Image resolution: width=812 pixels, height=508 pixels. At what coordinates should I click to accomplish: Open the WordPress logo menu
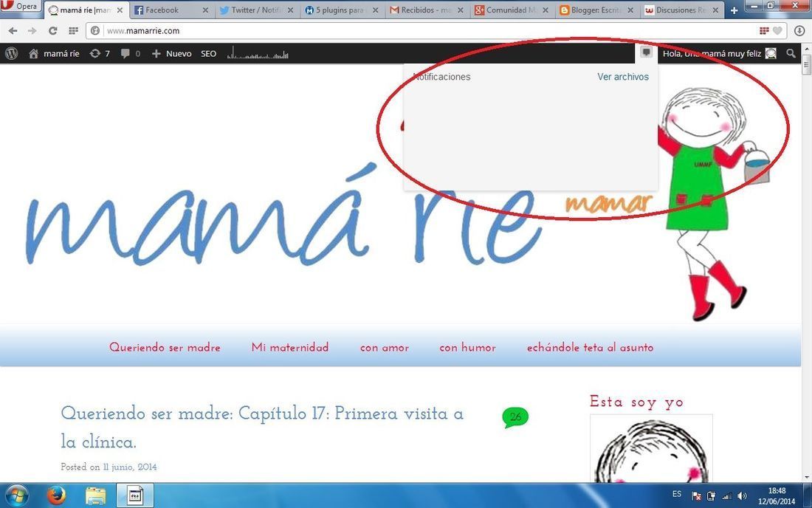click(x=11, y=53)
